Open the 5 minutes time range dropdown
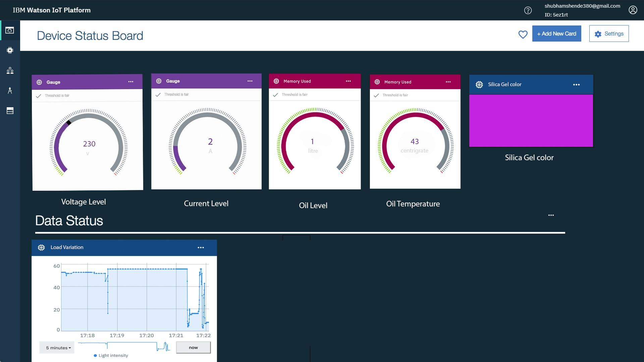This screenshot has height=362, width=644. [x=57, y=348]
